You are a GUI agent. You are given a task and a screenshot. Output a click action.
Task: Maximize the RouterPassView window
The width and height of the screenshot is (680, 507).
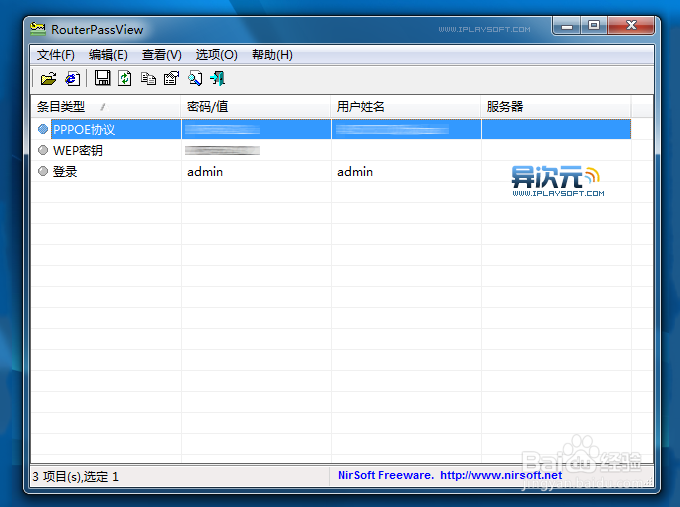coord(594,26)
